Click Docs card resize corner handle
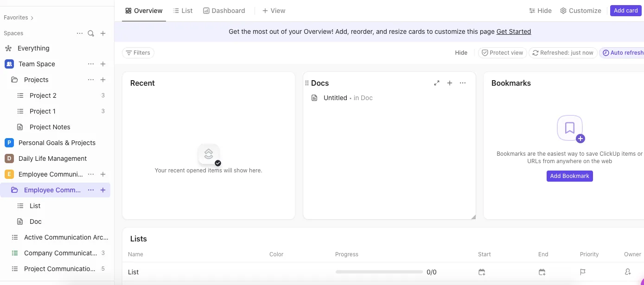The height and width of the screenshot is (285, 644). tap(473, 216)
